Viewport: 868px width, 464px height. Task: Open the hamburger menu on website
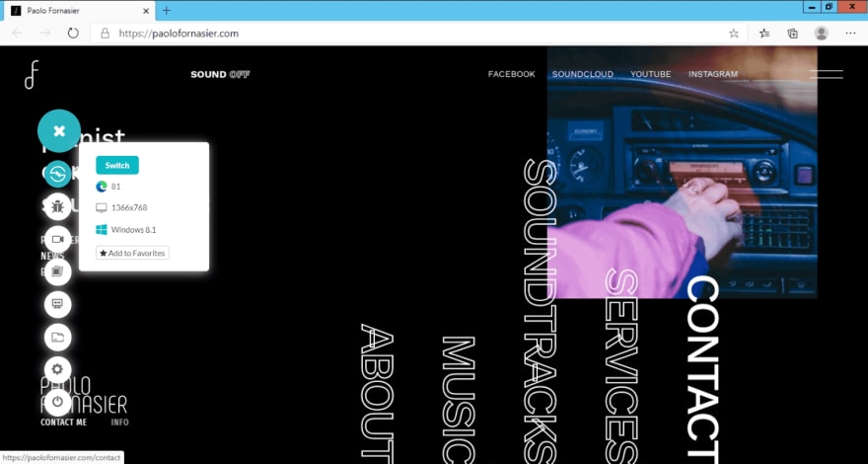coord(826,74)
